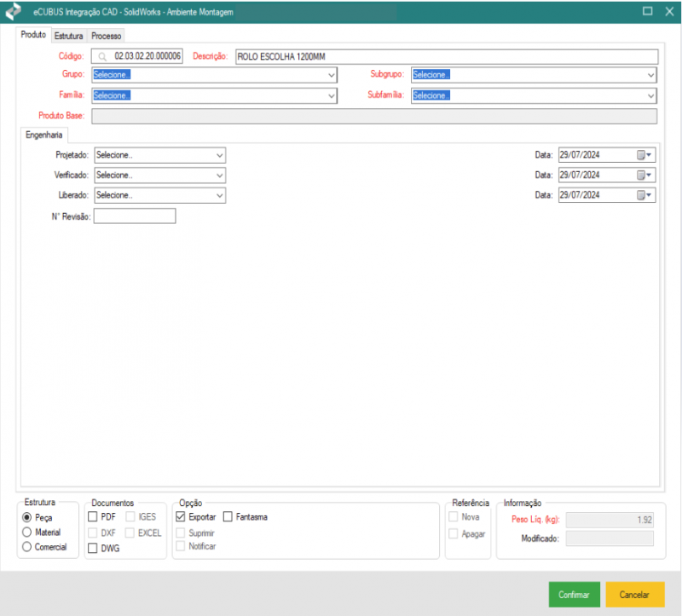Image resolution: width=682 pixels, height=616 pixels.
Task: Open the Subgrupo dropdown
Action: [534, 75]
